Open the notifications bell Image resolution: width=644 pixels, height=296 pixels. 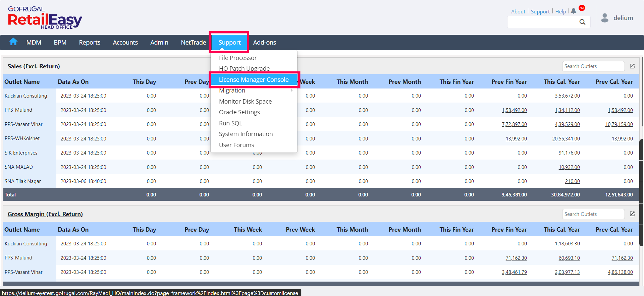(574, 11)
